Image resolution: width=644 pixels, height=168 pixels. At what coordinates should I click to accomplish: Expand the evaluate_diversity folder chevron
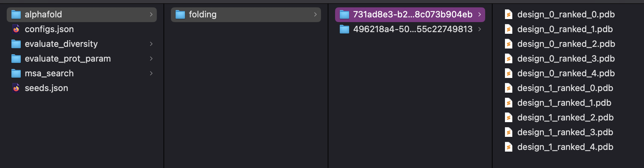[x=151, y=44]
